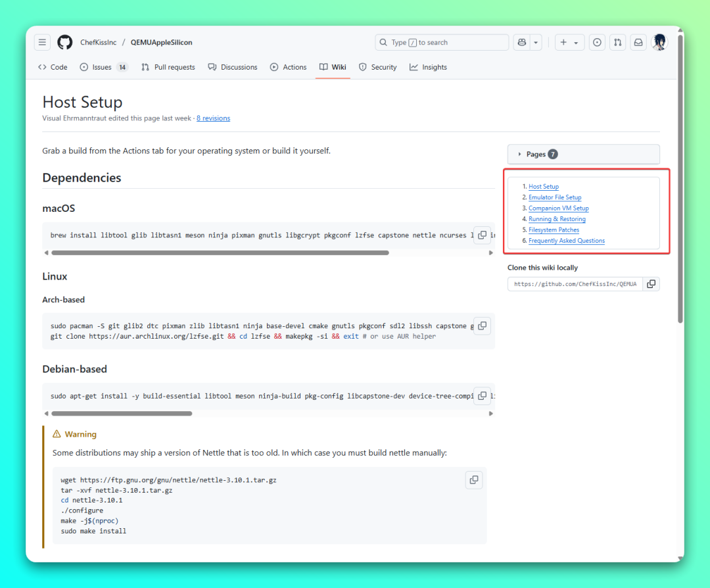The height and width of the screenshot is (588, 710).
Task: Switch to the Actions tab
Action: [x=288, y=67]
